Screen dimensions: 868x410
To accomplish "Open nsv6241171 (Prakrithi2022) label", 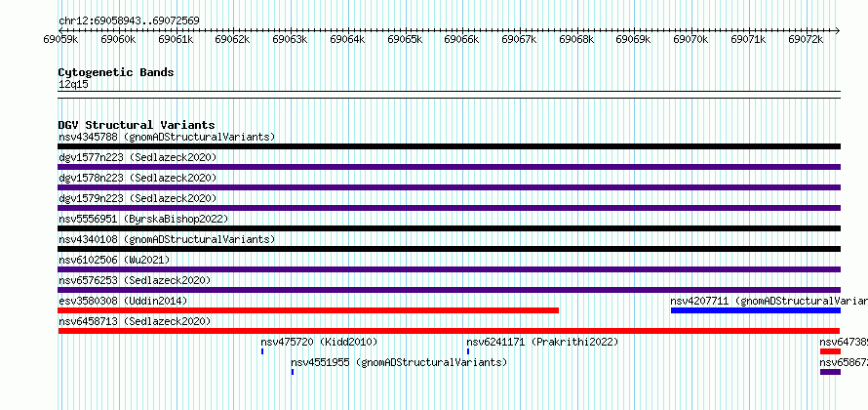I will tap(542, 342).
